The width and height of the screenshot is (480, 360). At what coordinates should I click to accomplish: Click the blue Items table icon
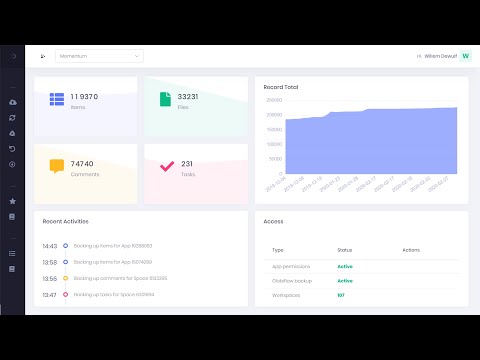click(x=57, y=99)
